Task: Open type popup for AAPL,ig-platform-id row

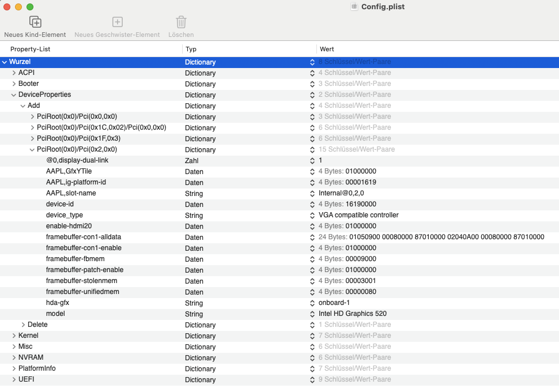Action: coord(312,183)
